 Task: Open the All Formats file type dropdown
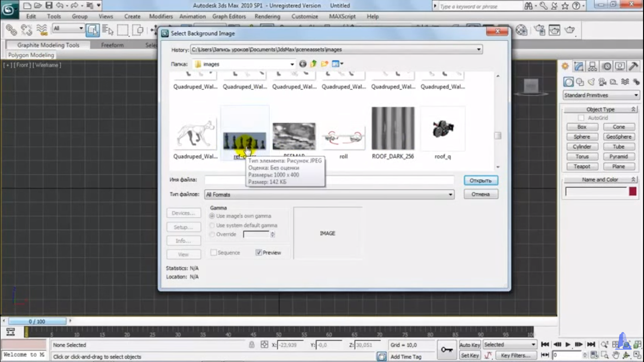click(x=450, y=195)
